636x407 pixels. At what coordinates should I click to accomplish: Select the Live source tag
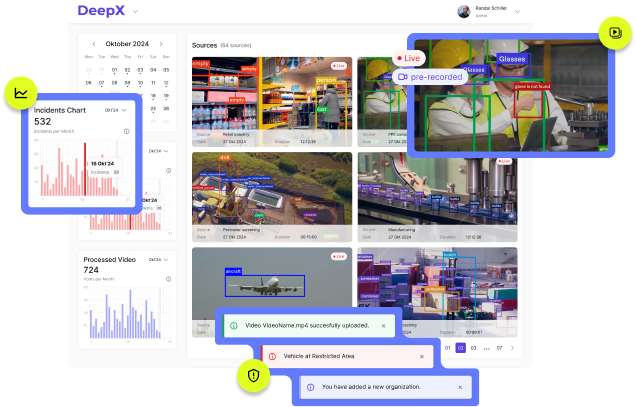(x=409, y=59)
